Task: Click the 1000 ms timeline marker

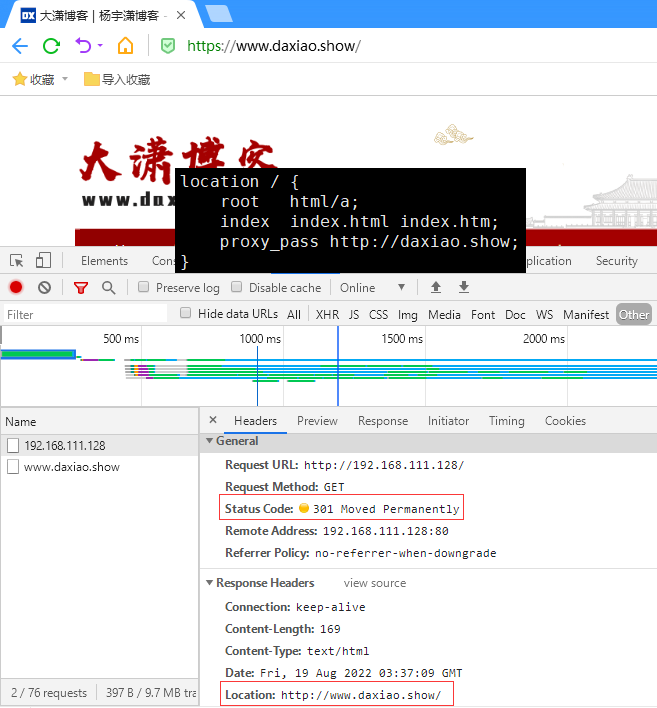Action: click(x=260, y=339)
